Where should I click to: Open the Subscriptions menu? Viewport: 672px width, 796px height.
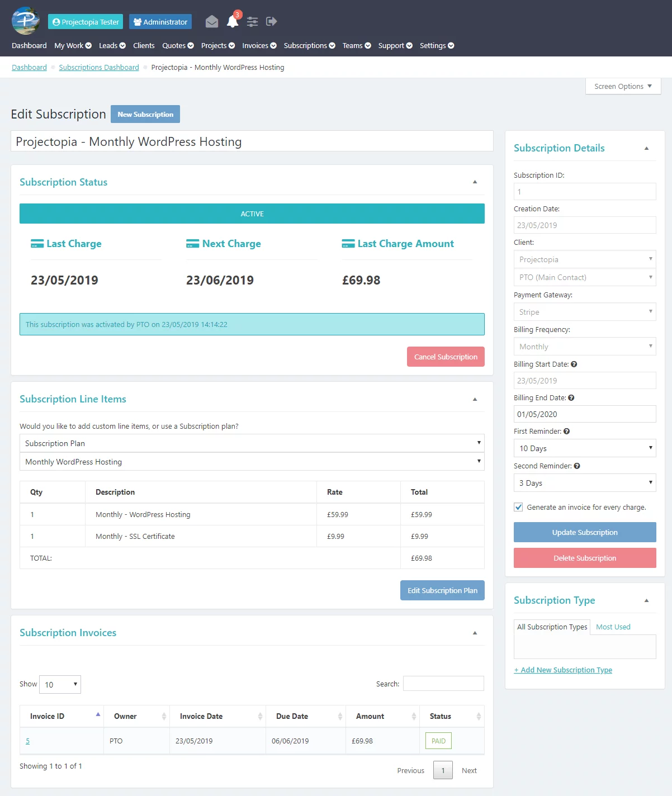309,46
